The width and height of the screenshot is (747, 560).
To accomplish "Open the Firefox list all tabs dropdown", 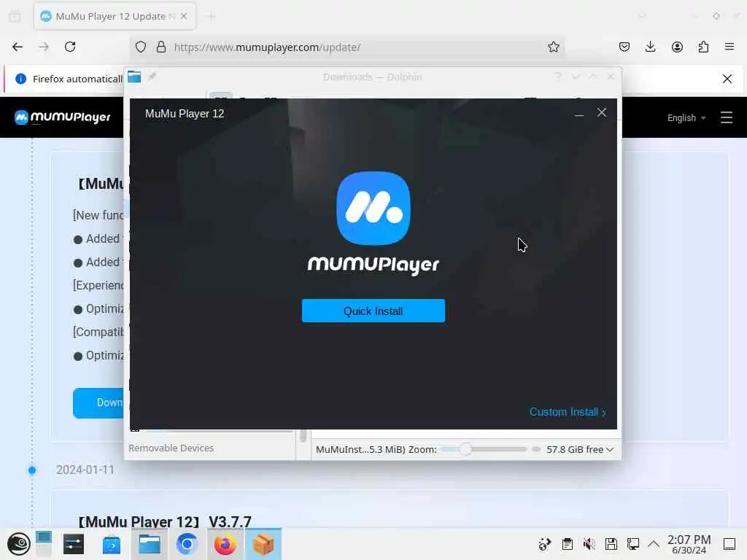I will [642, 16].
